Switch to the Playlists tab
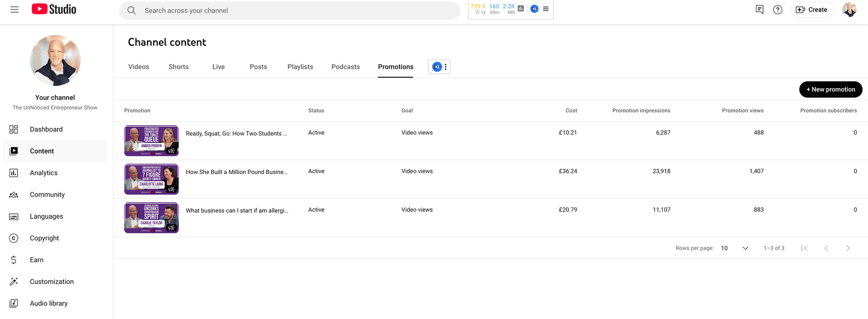The width and height of the screenshot is (868, 319). [300, 67]
